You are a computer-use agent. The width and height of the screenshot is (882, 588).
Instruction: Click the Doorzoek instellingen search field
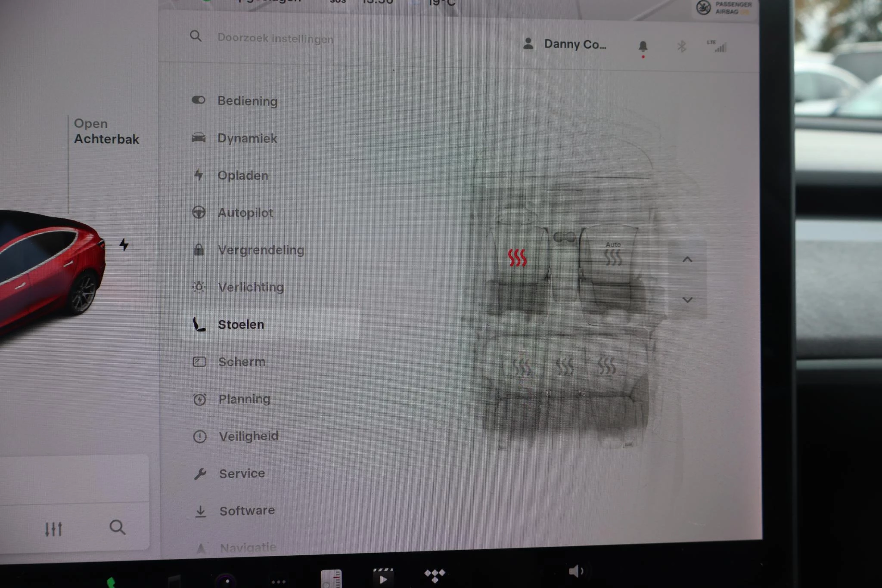pos(276,38)
